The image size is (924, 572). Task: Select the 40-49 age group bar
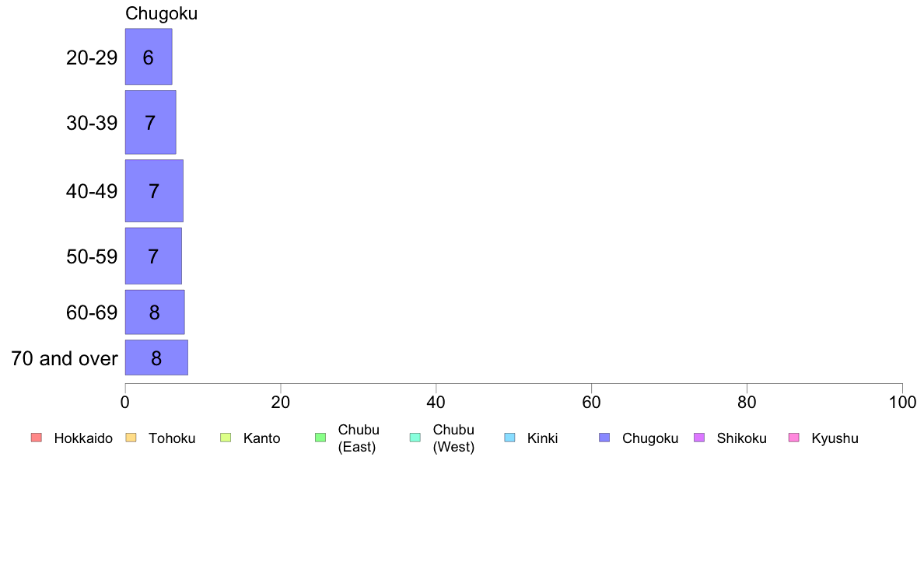tap(154, 191)
